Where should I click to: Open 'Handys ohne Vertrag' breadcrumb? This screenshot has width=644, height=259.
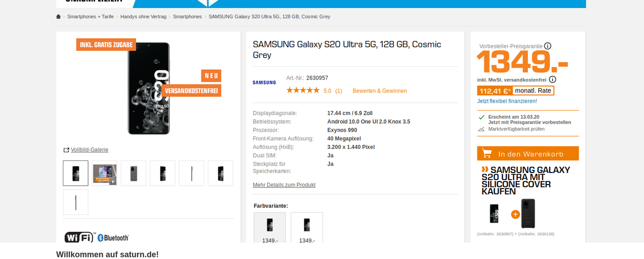coord(143,17)
